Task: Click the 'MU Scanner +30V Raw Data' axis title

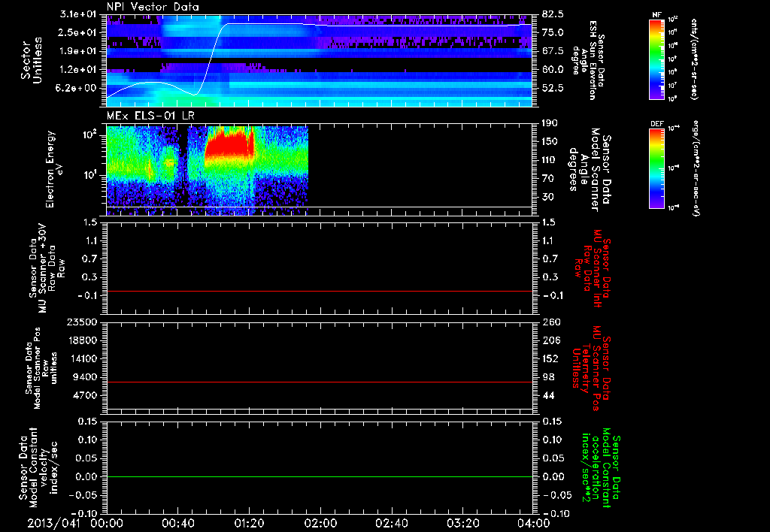Action: [x=47, y=268]
